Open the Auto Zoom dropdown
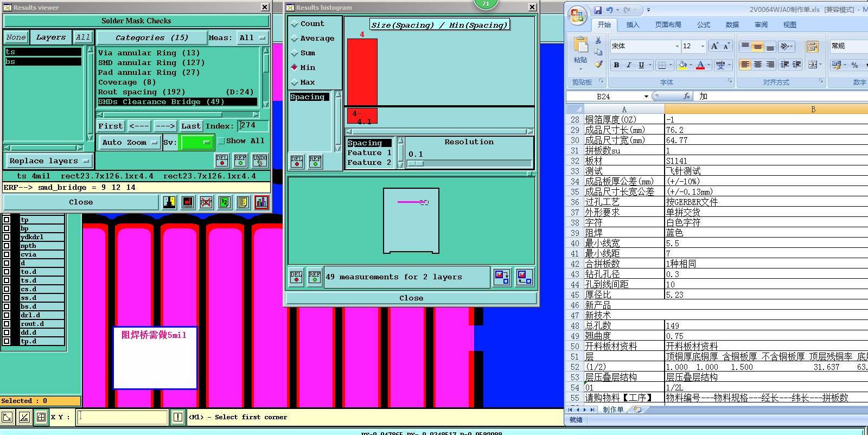This screenshot has width=868, height=435. 129,143
